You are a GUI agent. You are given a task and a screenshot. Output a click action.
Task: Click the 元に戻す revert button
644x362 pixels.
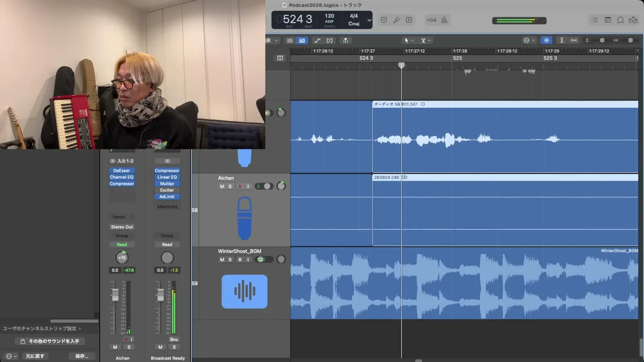click(x=35, y=356)
